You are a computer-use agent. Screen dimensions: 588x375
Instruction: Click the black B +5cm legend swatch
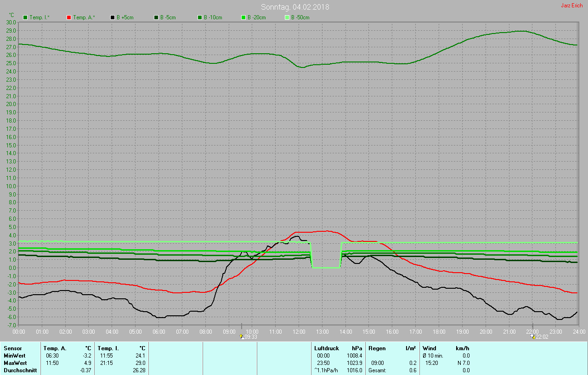click(113, 17)
